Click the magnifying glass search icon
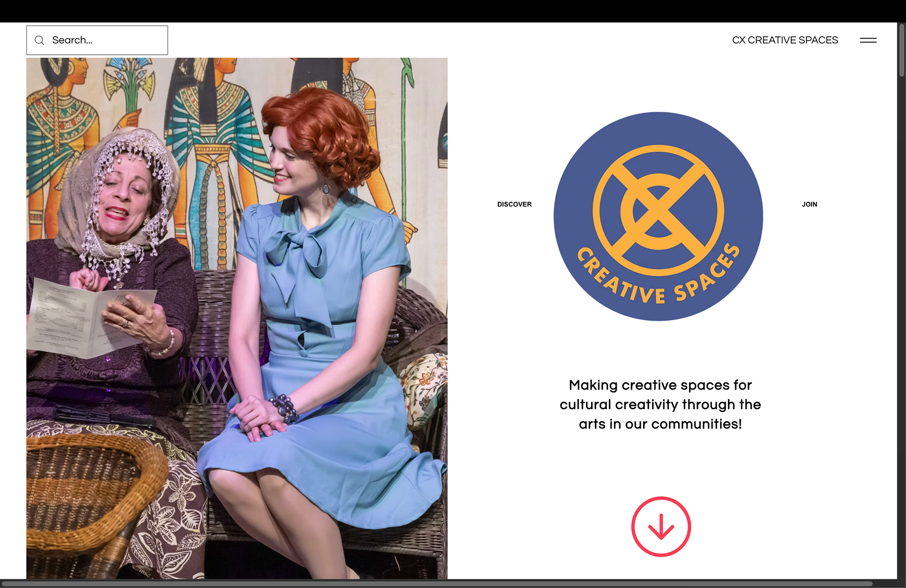 tap(40, 41)
